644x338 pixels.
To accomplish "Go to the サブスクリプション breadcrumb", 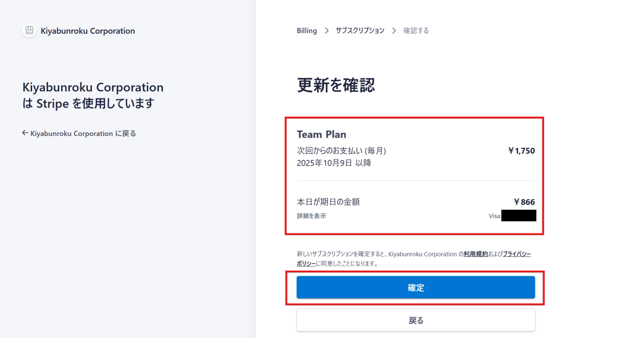I will [360, 31].
